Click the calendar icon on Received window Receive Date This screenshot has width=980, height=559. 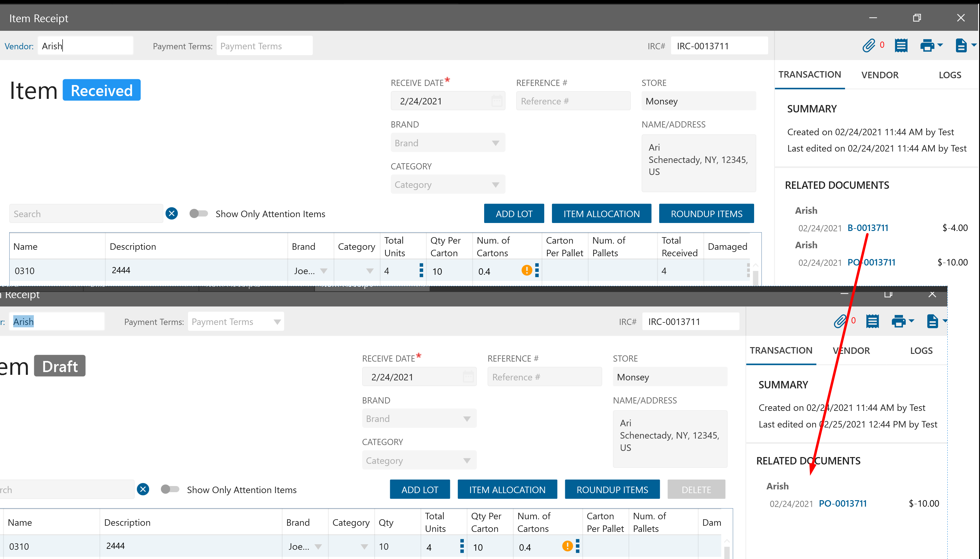point(497,101)
